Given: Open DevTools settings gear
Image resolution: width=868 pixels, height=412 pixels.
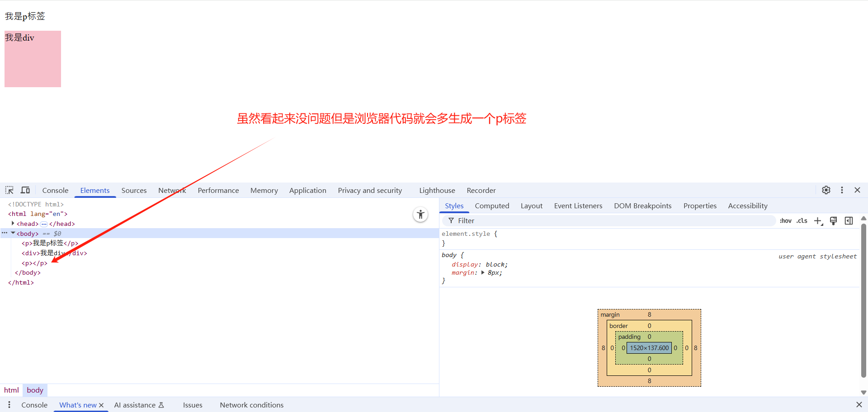Looking at the screenshot, I should pyautogui.click(x=826, y=190).
